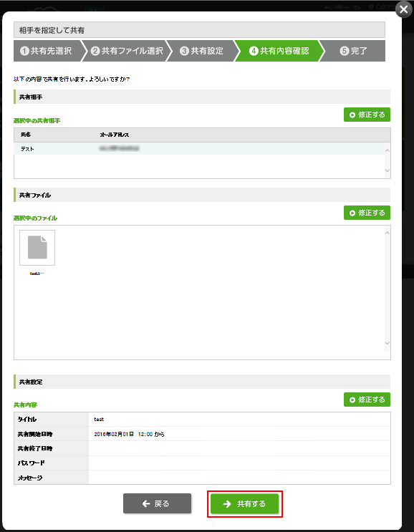The image size is (414, 532).
Task: Click 修正する for the 共有設定 section
Action: (367, 400)
